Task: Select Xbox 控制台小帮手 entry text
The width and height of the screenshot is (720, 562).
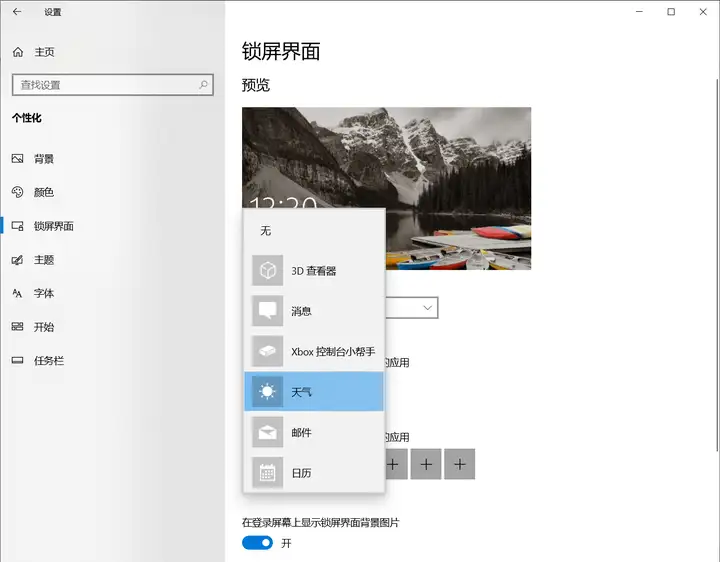Action: [333, 352]
